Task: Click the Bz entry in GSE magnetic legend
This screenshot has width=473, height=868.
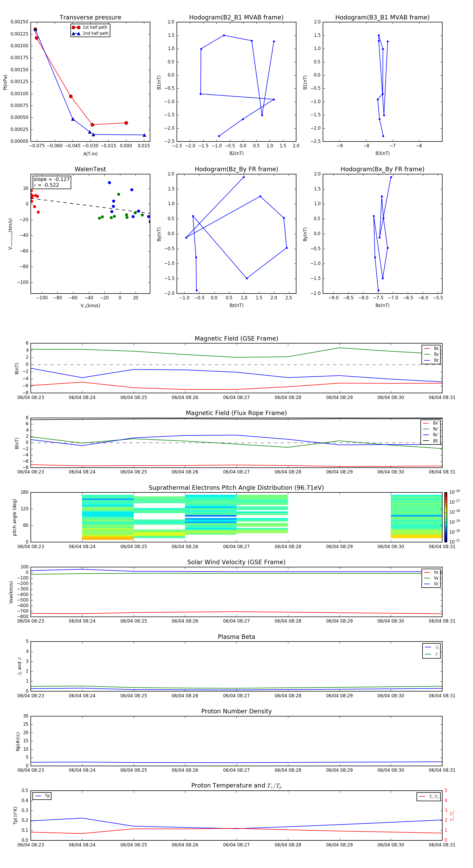Action: pos(431,360)
